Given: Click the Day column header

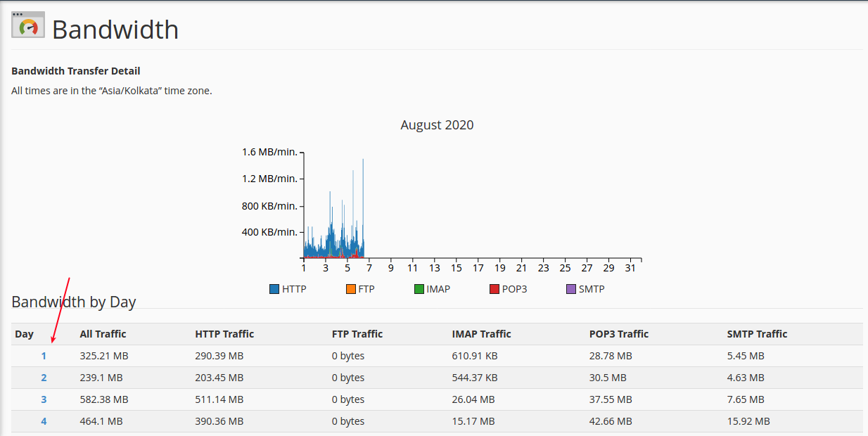Looking at the screenshot, I should (x=24, y=334).
